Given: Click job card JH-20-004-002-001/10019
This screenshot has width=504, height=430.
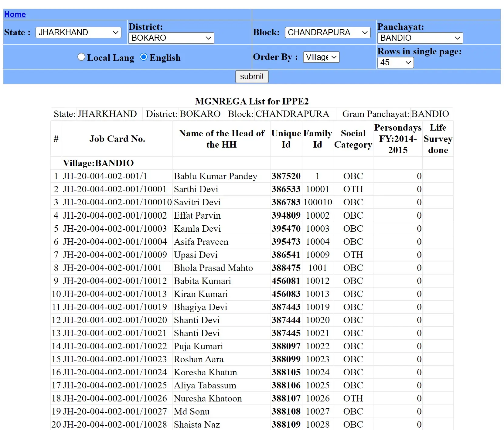Looking at the screenshot, I should click(x=115, y=307).
